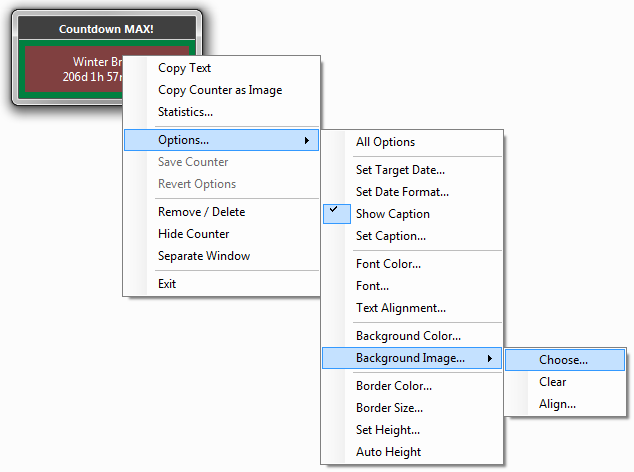634x472 pixels.
Task: Hide the counter via Hide Counter
Action: pos(193,234)
